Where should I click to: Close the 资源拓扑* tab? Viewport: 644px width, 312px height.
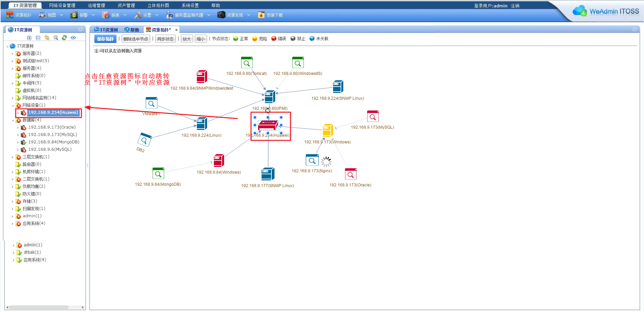click(176, 30)
